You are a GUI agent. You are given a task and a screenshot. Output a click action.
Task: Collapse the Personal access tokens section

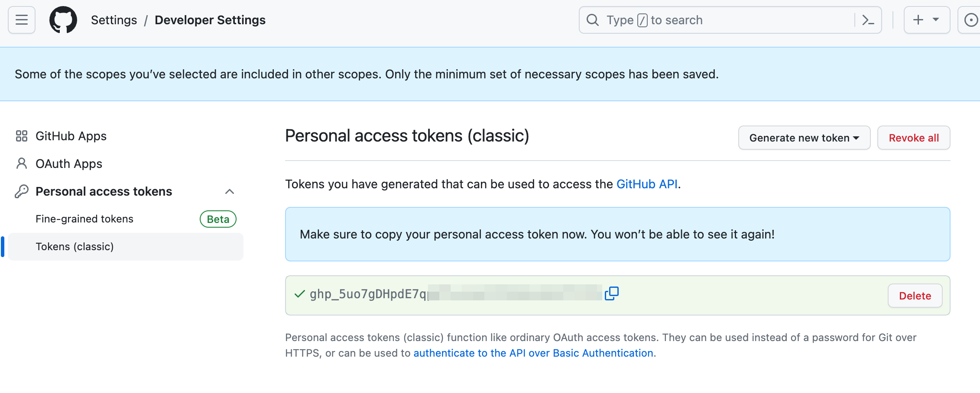click(230, 191)
